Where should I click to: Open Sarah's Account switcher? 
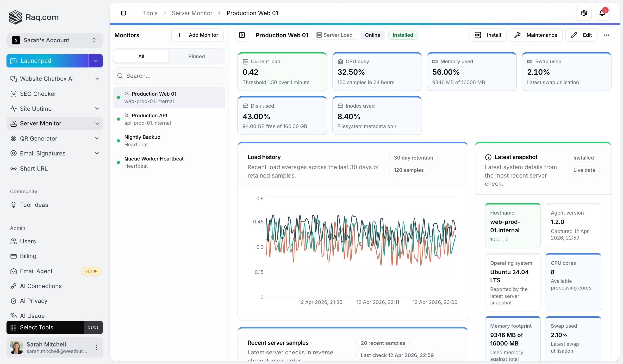coord(54,40)
